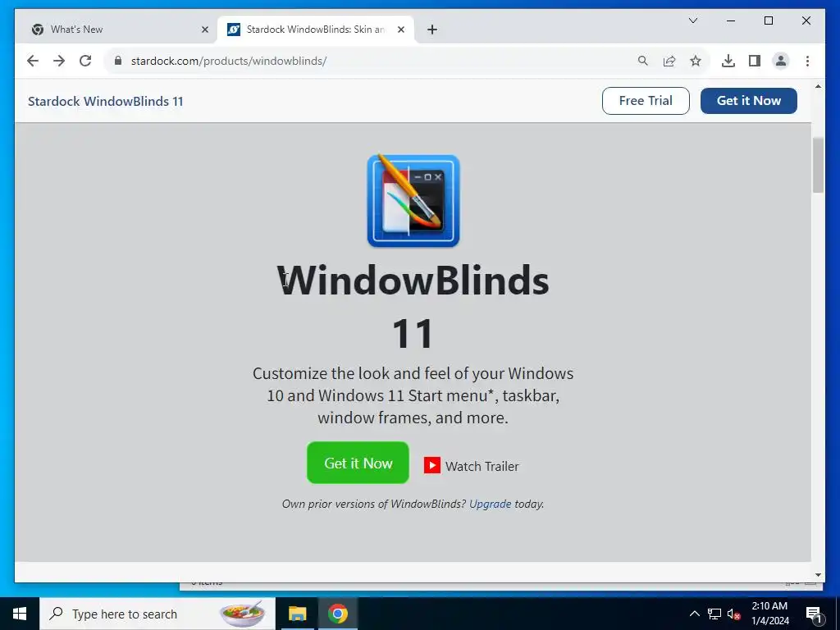Open a new browser tab
The width and height of the screenshot is (840, 630).
point(432,30)
